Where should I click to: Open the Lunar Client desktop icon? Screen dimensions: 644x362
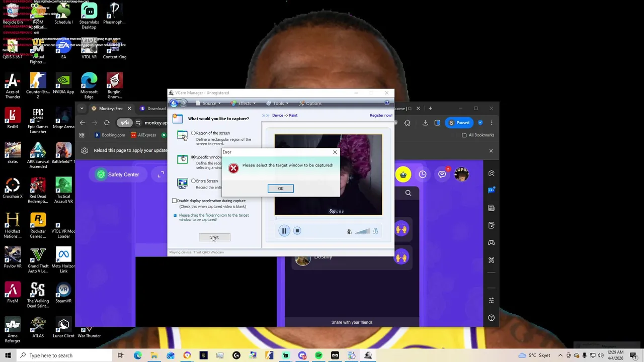click(63, 328)
